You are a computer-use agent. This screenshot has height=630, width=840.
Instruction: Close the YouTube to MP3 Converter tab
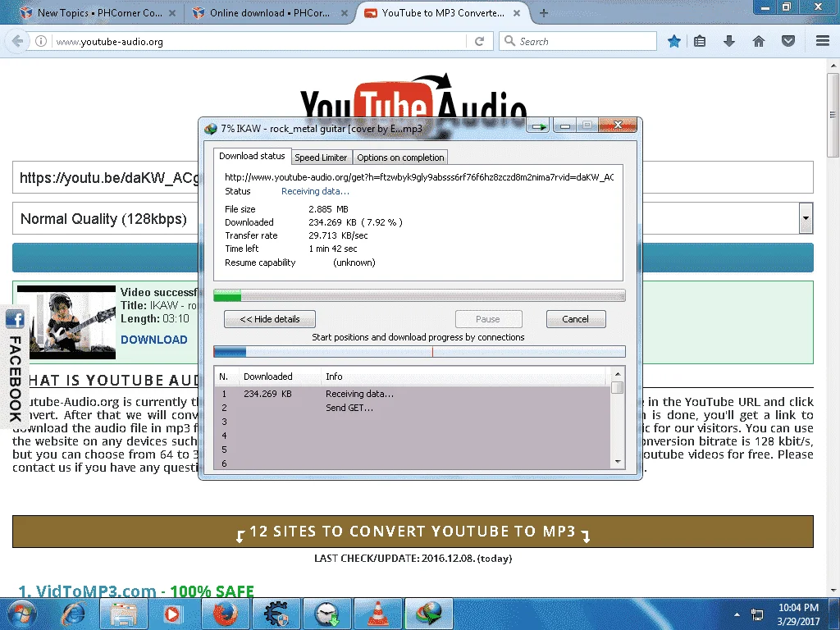click(x=517, y=13)
